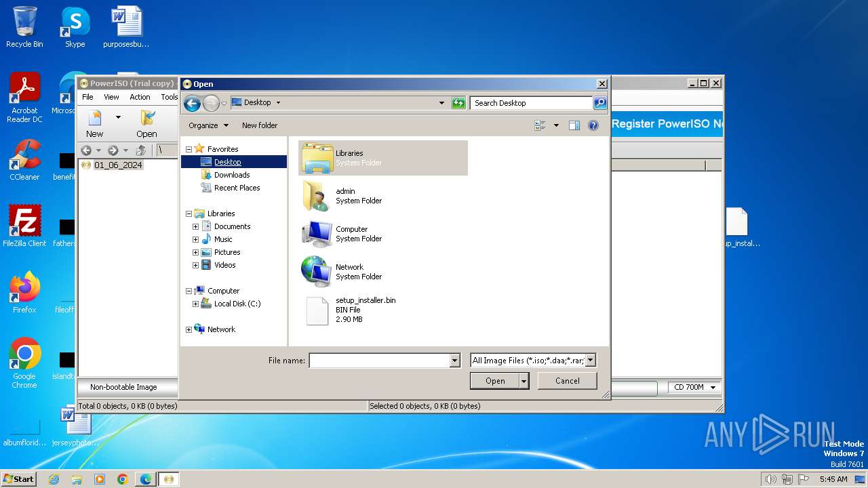The image size is (868, 488).
Task: Click the Search Desktop input field
Action: point(531,103)
